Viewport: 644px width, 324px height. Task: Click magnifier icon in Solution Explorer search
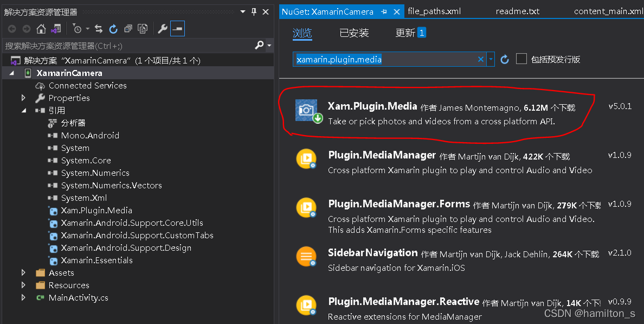(259, 45)
